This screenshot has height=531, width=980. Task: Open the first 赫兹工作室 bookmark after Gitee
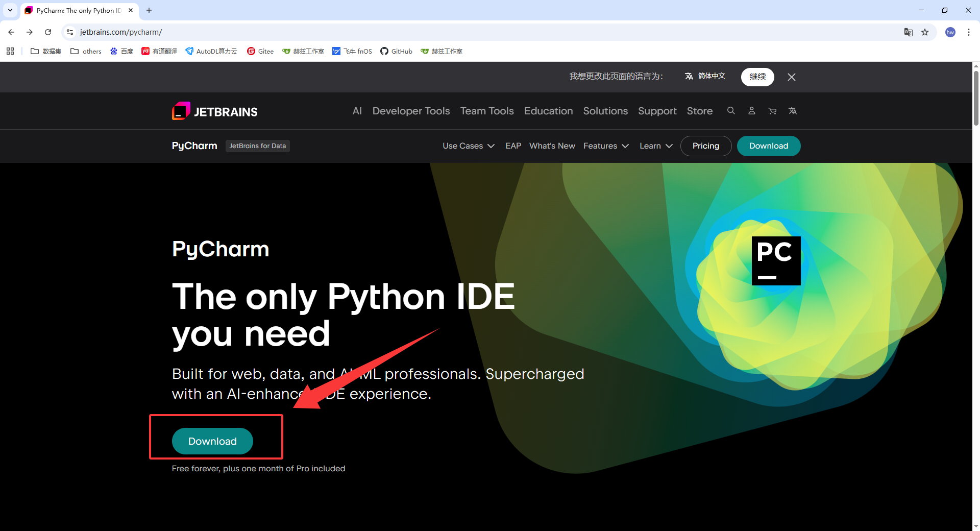[303, 51]
